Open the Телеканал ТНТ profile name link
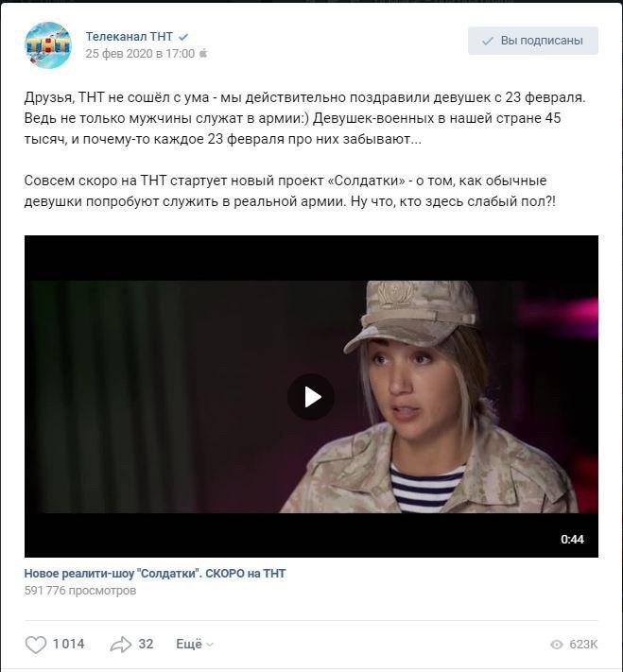This screenshot has width=623, height=672. (130, 37)
